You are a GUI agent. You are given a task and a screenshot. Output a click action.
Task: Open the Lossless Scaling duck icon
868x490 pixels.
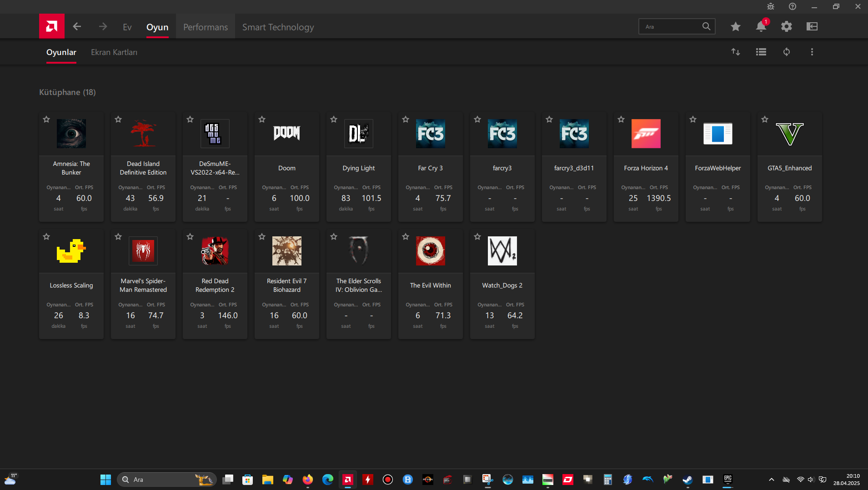[71, 251]
